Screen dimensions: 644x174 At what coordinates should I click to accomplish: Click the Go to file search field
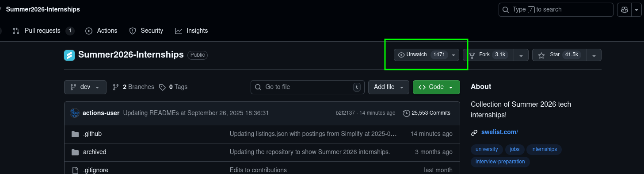(308, 87)
